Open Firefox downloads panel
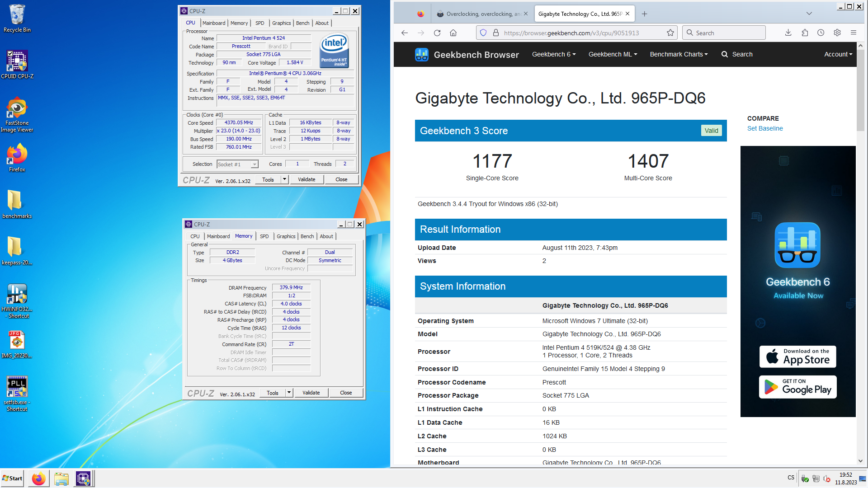This screenshot has height=488, width=868. click(x=788, y=33)
